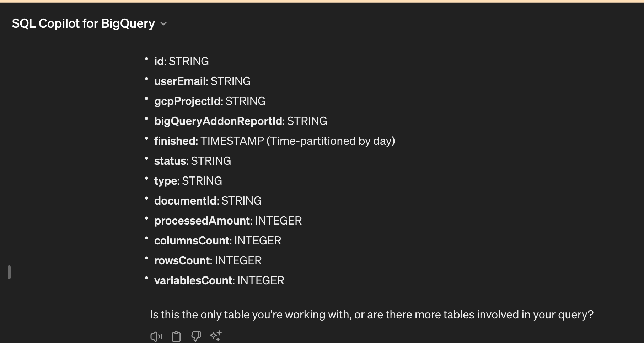
Task: Click the gcpProjectId field label
Action: (x=187, y=101)
